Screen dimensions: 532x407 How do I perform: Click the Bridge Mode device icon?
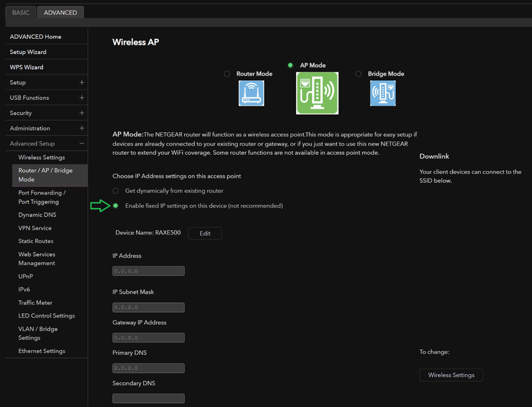[382, 93]
